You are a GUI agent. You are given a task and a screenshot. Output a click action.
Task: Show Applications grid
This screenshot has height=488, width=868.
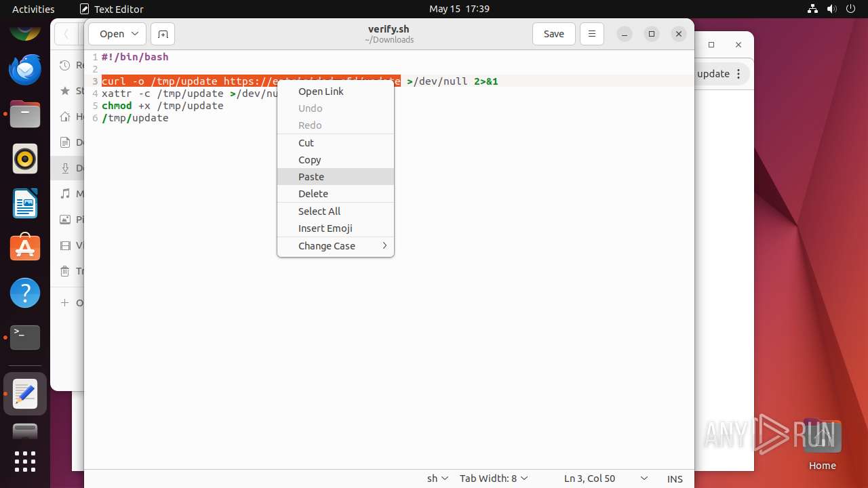coord(25,462)
